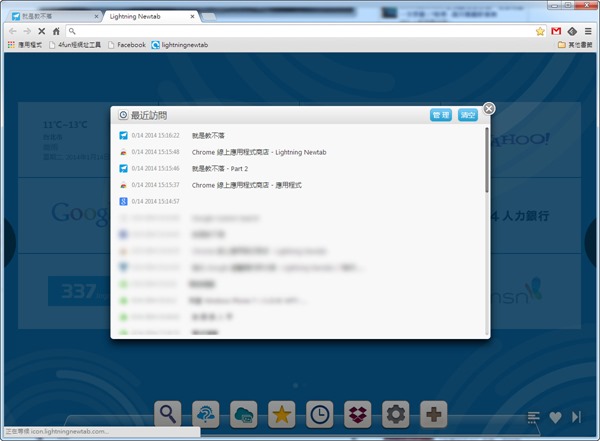Screen dimensions: 600x441
Task: Close the 就是教不落 tab
Action: coord(96,16)
